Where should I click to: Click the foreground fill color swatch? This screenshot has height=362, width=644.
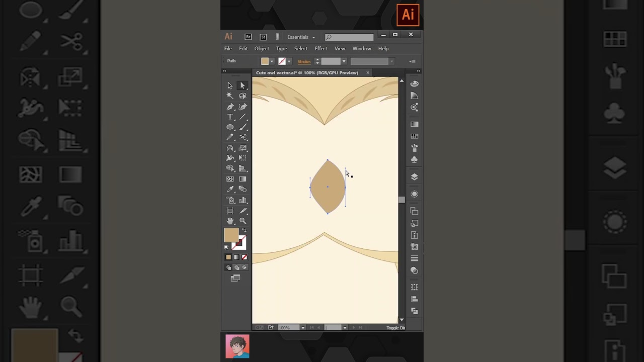click(231, 235)
